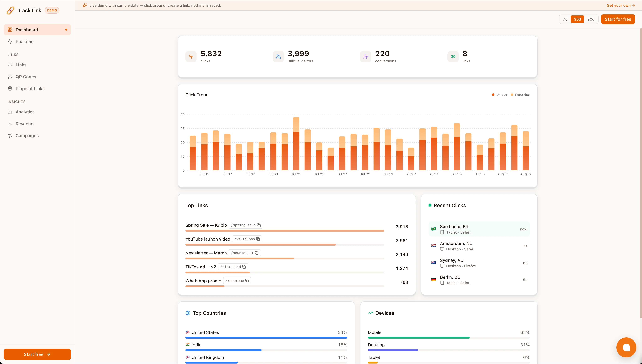Screen dimensions: 642x364
Task: Click the Track Link logo icon
Action: [10, 10]
